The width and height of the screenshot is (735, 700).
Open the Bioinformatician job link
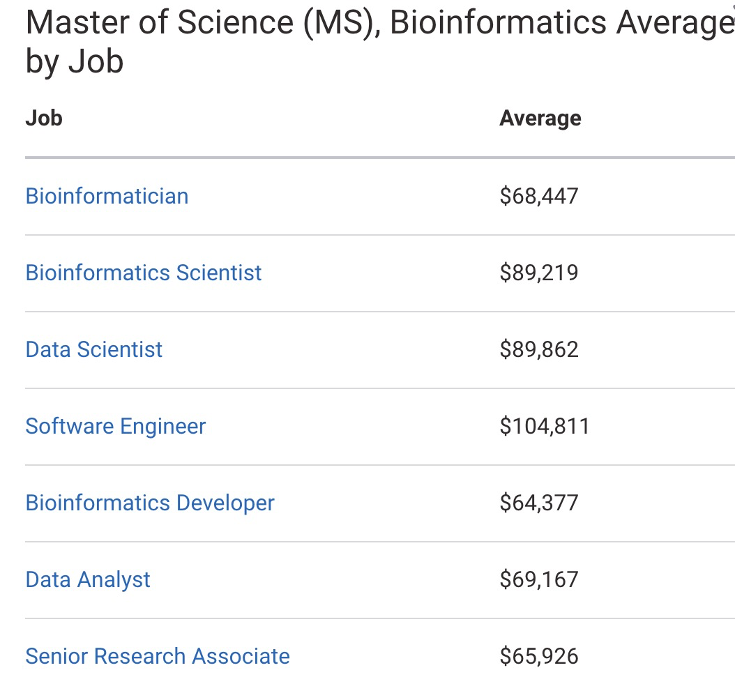click(107, 196)
